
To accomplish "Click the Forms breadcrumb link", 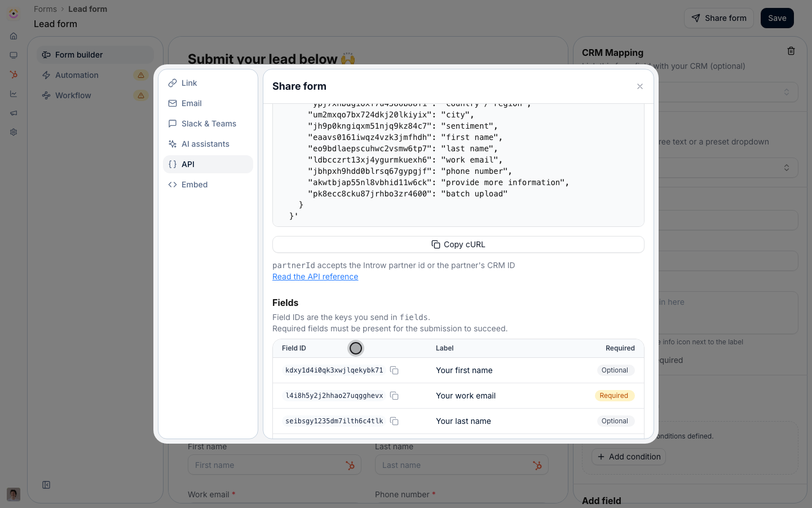I will pos(45,9).
